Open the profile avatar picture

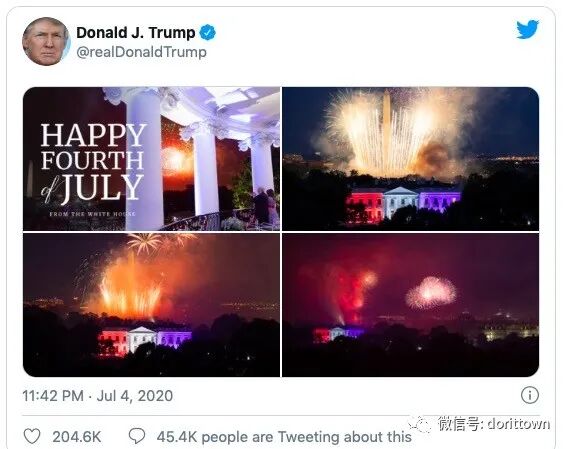click(46, 41)
